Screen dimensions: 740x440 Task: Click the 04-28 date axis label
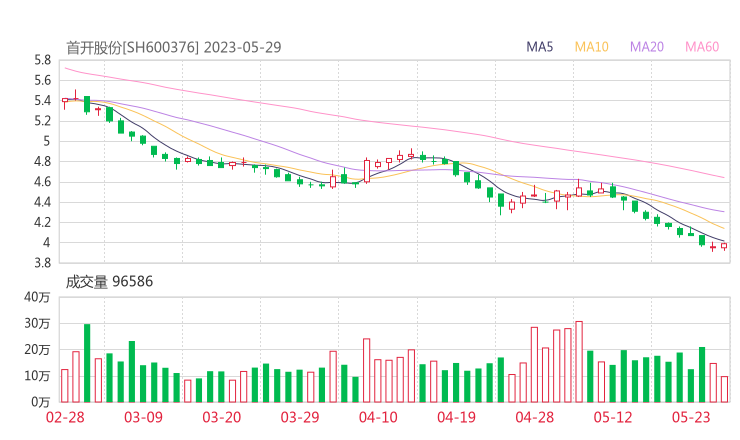pos(535,417)
